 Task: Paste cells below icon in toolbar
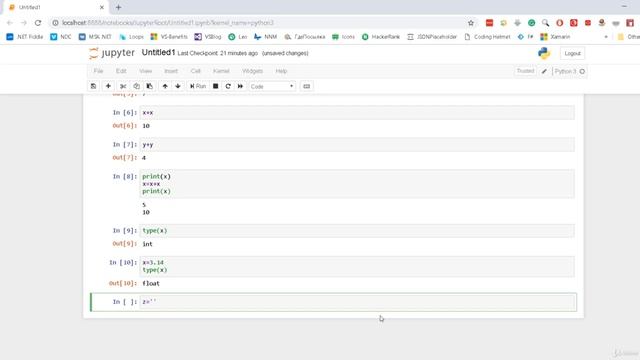[149, 86]
